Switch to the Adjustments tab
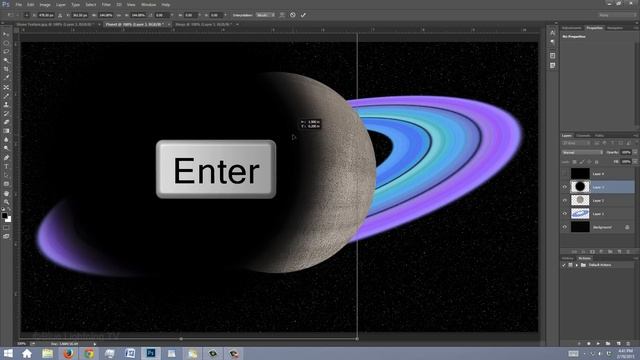 click(x=571, y=28)
